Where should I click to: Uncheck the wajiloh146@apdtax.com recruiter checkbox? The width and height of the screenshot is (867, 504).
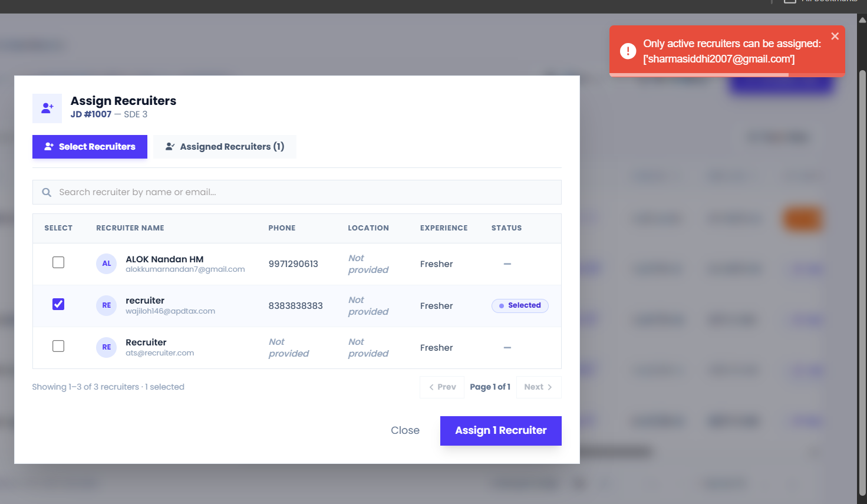[x=58, y=304]
